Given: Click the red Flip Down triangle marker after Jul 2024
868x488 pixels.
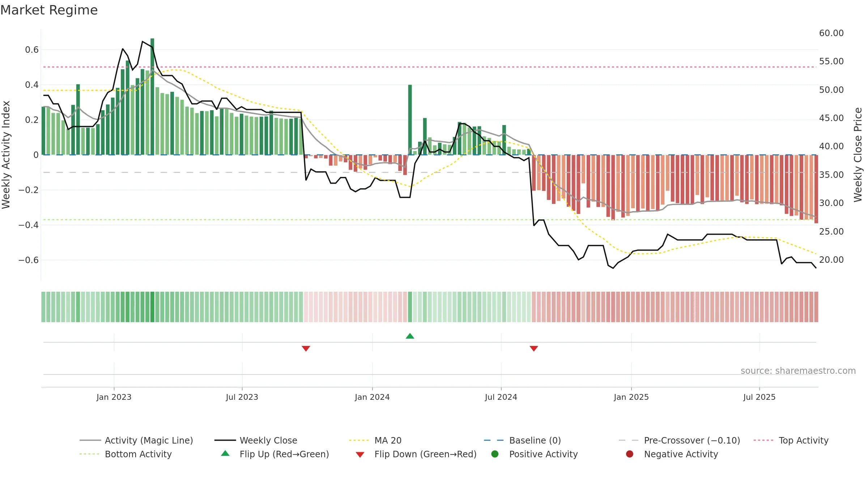Looking at the screenshot, I should coord(534,348).
